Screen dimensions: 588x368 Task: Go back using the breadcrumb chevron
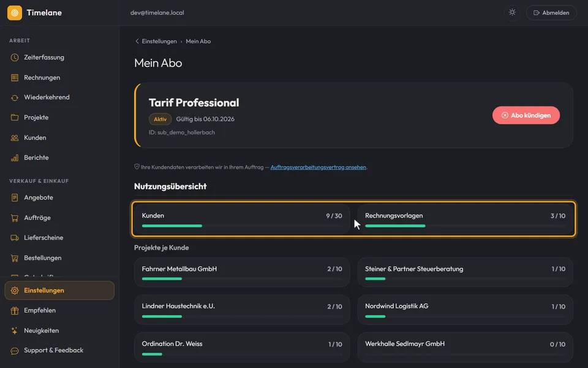[137, 41]
